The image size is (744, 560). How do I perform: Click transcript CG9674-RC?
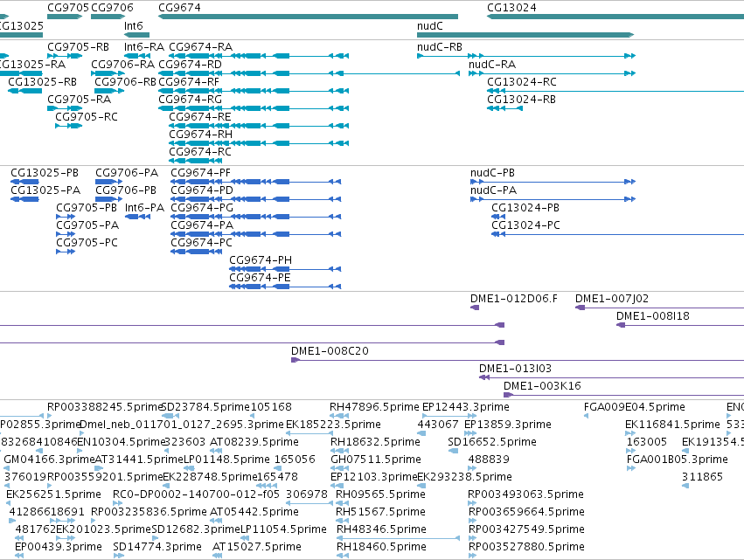[x=200, y=152]
